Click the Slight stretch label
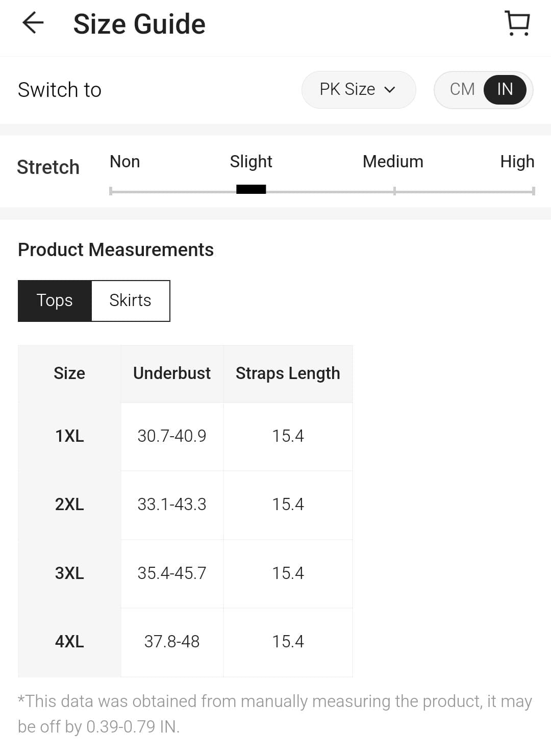This screenshot has height=756, width=551. click(251, 162)
